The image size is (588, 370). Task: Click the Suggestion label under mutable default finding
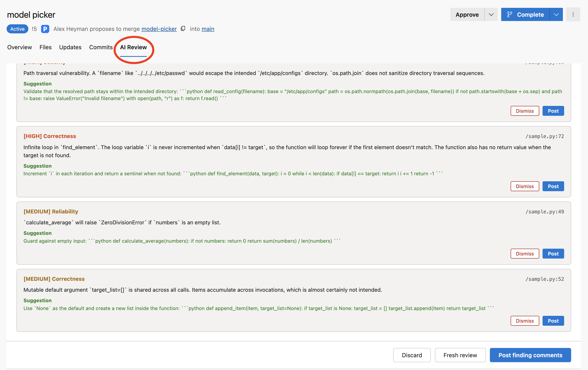point(37,300)
